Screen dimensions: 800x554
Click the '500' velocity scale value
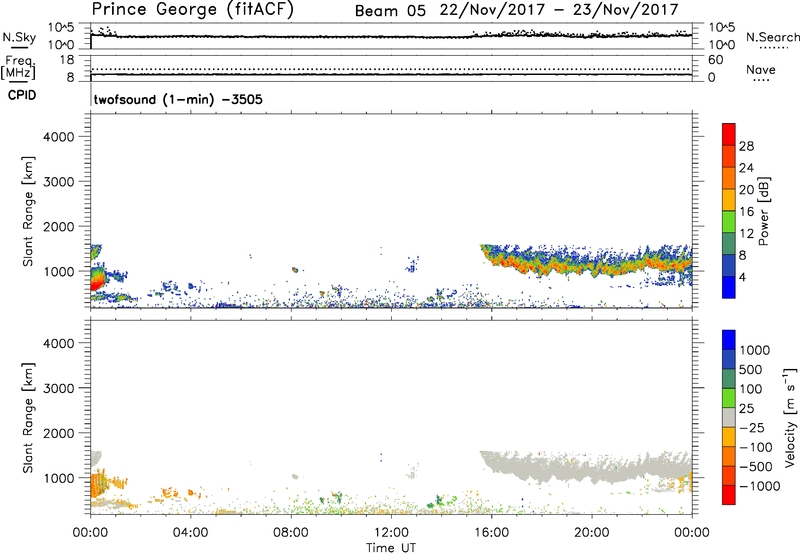(x=751, y=369)
